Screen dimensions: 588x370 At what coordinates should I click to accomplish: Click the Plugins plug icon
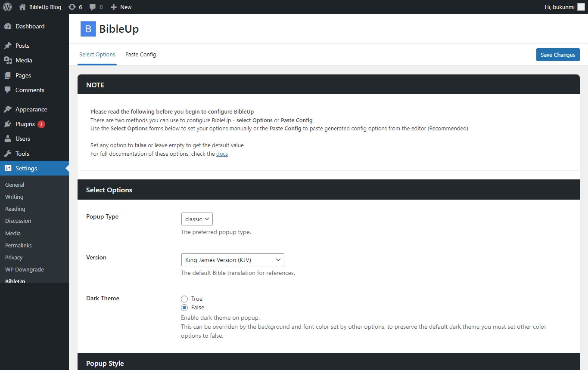pos(8,124)
